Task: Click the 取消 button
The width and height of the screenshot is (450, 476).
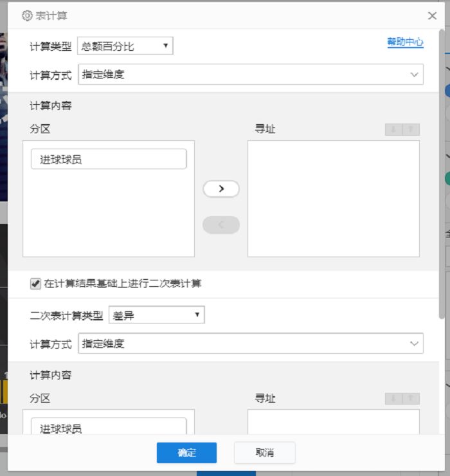Action: click(265, 453)
